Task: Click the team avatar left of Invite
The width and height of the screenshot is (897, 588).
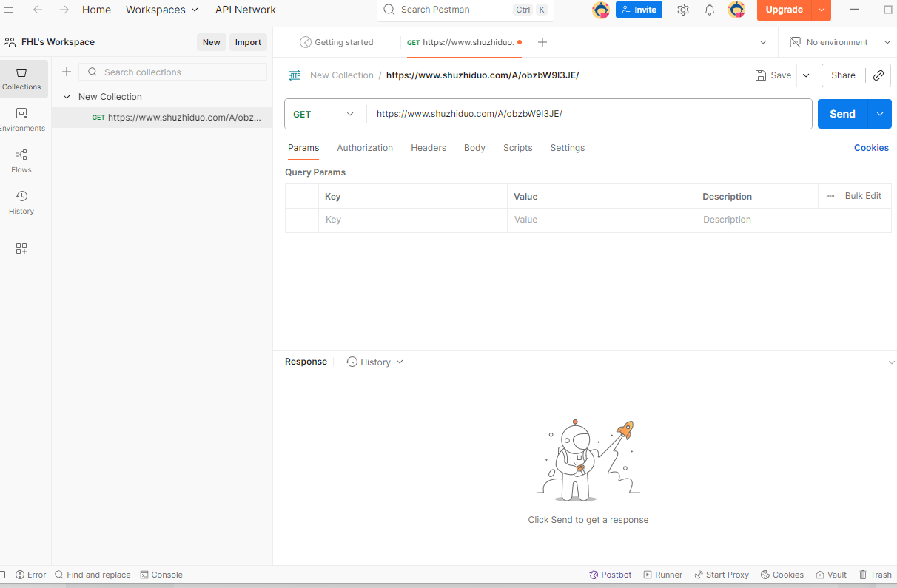Action: point(601,10)
